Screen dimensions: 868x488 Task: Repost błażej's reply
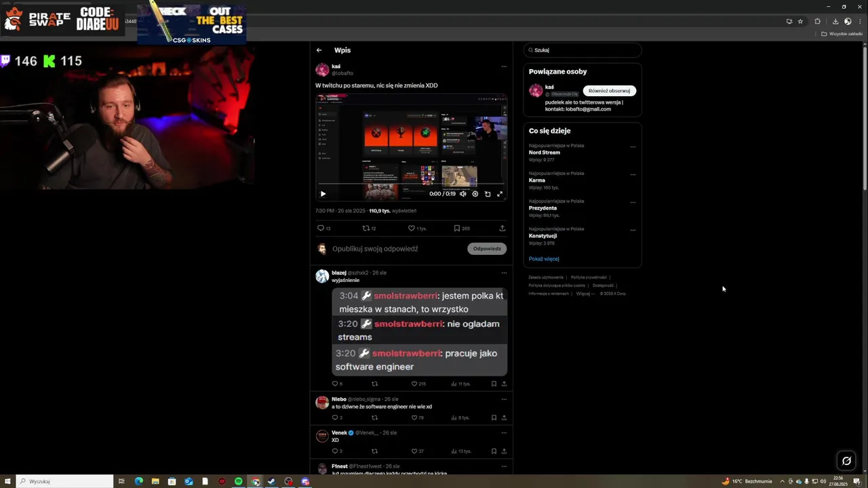[374, 384]
